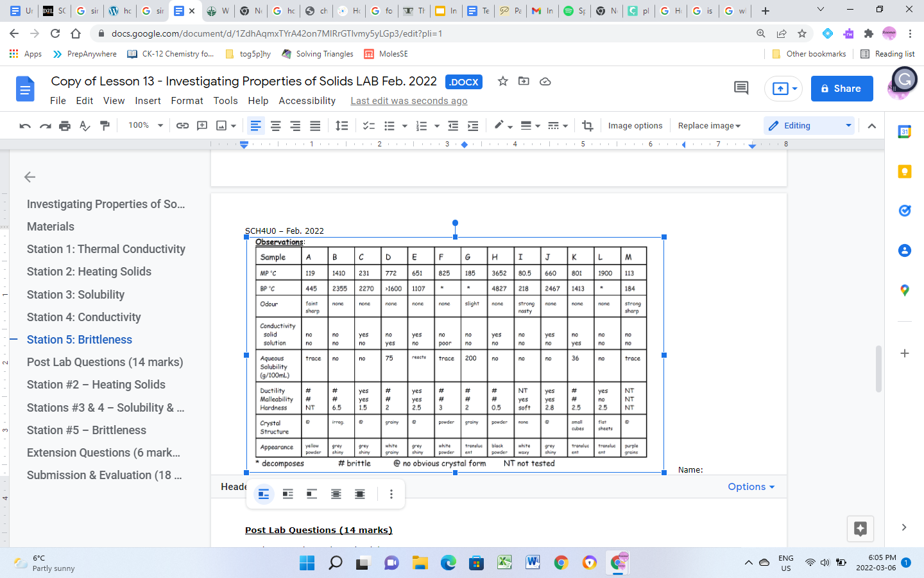Open the Crop image tool
The image size is (924, 578).
tap(587, 126)
